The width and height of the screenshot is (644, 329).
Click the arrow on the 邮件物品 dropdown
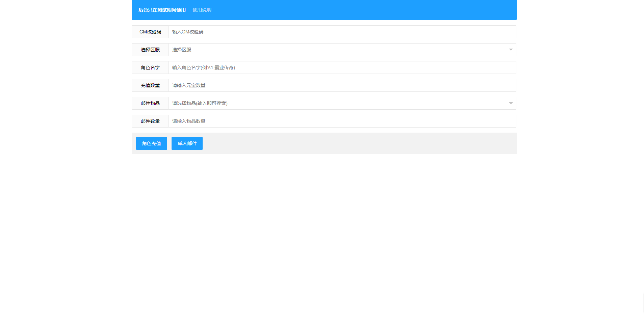click(511, 103)
